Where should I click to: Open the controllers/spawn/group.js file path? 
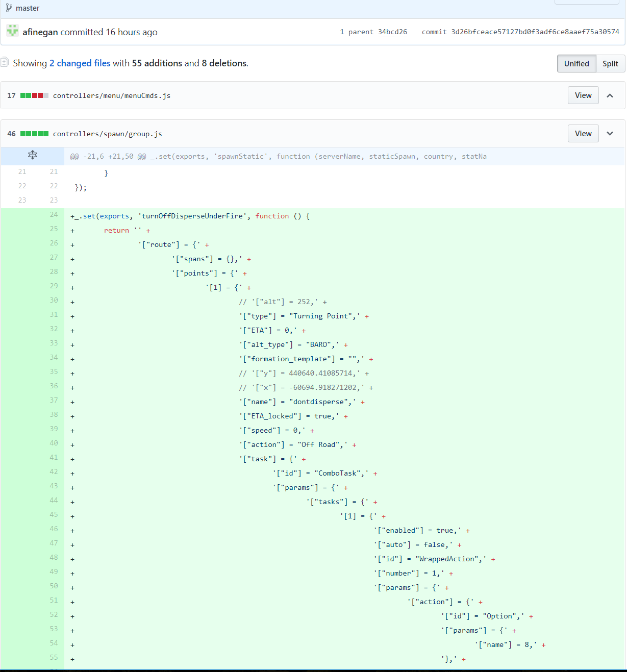pos(108,134)
